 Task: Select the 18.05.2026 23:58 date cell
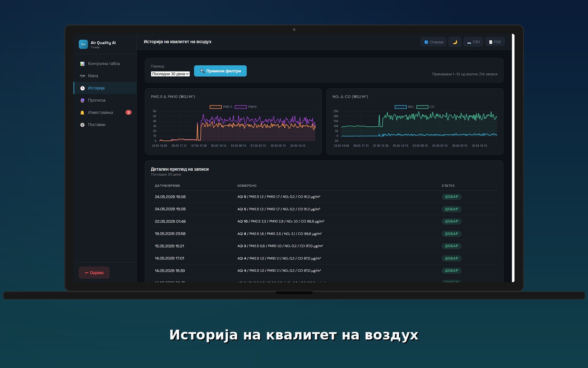coord(170,234)
